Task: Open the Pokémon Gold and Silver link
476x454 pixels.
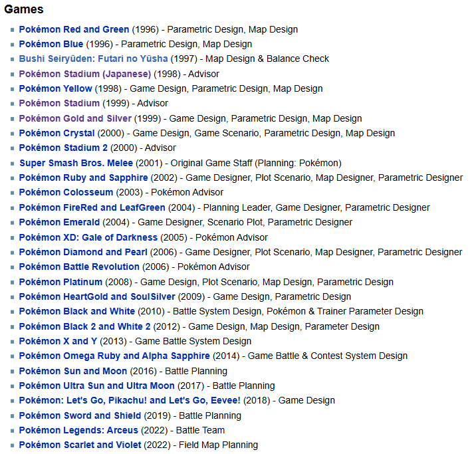Action: pyautogui.click(x=75, y=118)
